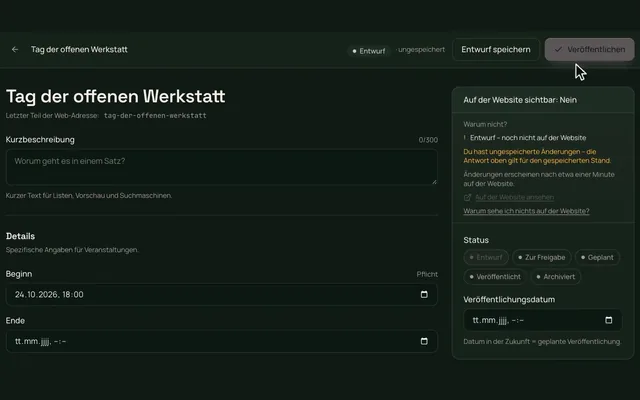The image size is (640, 400).
Task: Click the header breadcrumb Tag der offenen Werkstatt
Action: 79,49
